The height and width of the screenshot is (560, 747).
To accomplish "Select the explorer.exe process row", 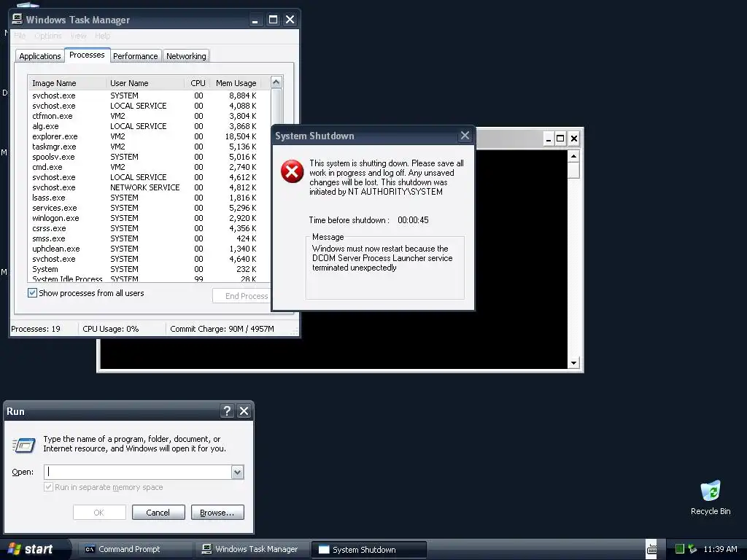I will [x=149, y=136].
